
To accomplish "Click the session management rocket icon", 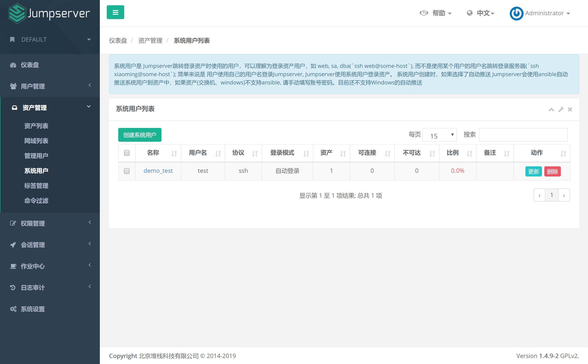I will [x=13, y=245].
